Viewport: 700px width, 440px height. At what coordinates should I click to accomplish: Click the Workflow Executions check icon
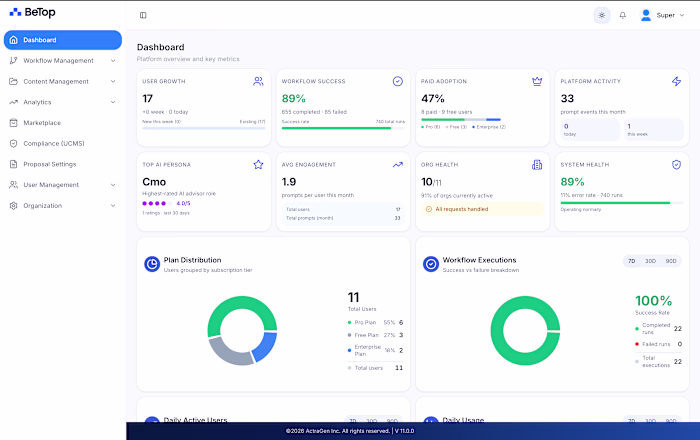(x=431, y=264)
